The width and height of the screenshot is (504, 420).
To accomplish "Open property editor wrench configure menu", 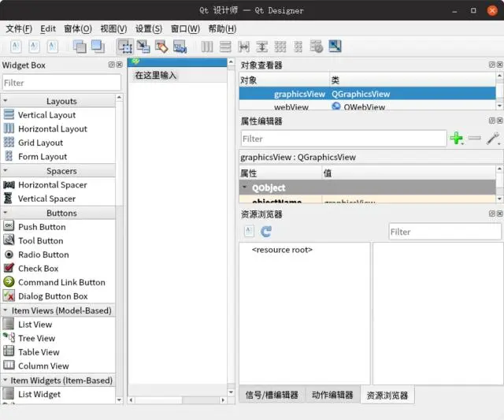I will (493, 139).
